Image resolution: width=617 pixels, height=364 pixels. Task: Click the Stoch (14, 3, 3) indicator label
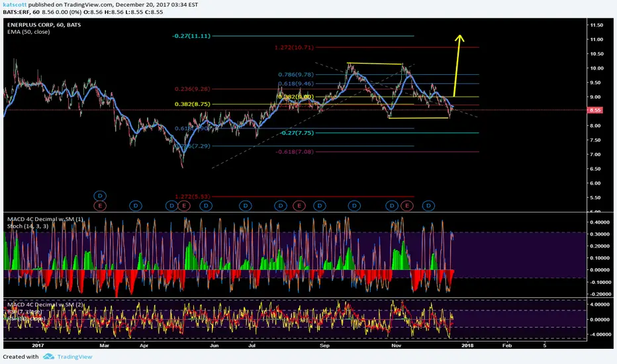point(28,226)
